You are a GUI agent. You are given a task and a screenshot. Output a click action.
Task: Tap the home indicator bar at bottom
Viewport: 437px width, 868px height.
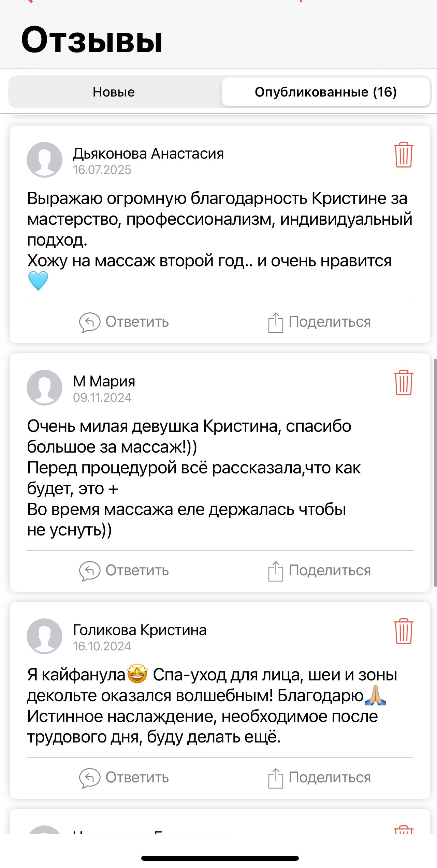[x=220, y=858]
